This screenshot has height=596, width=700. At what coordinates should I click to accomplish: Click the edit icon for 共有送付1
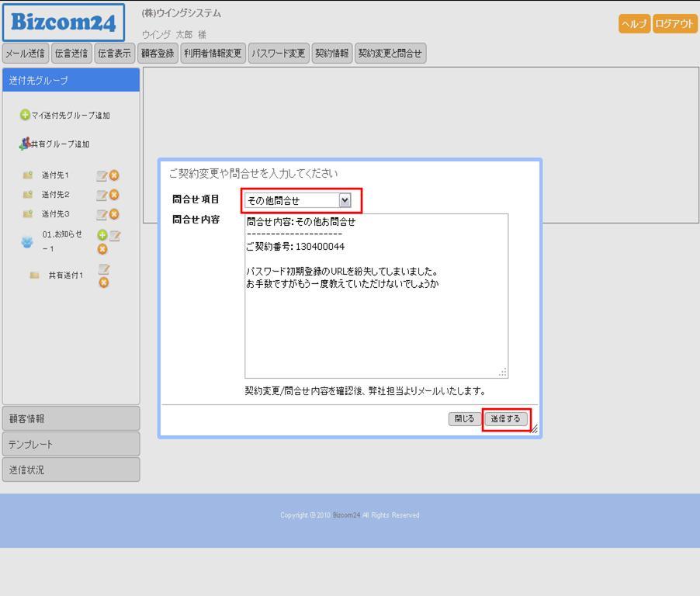103,269
